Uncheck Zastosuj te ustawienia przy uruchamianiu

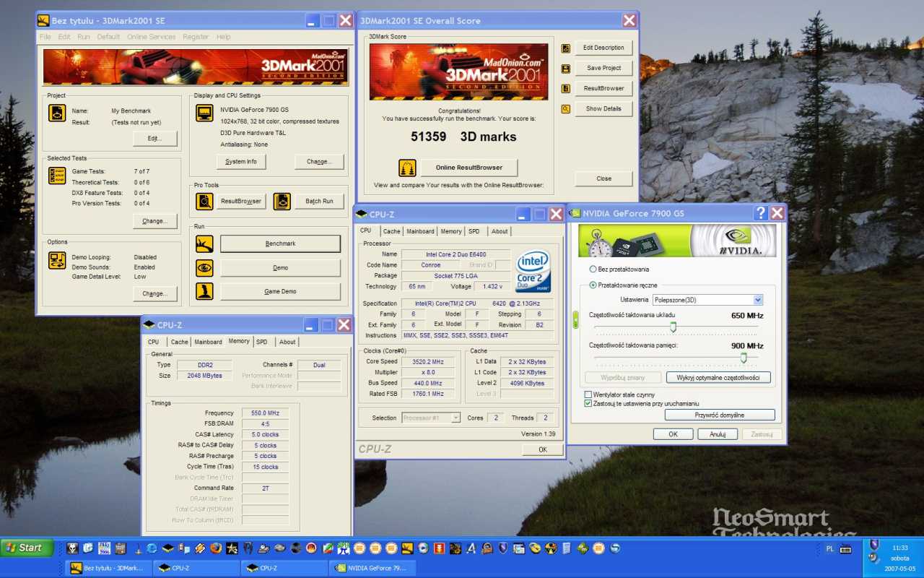click(x=588, y=404)
